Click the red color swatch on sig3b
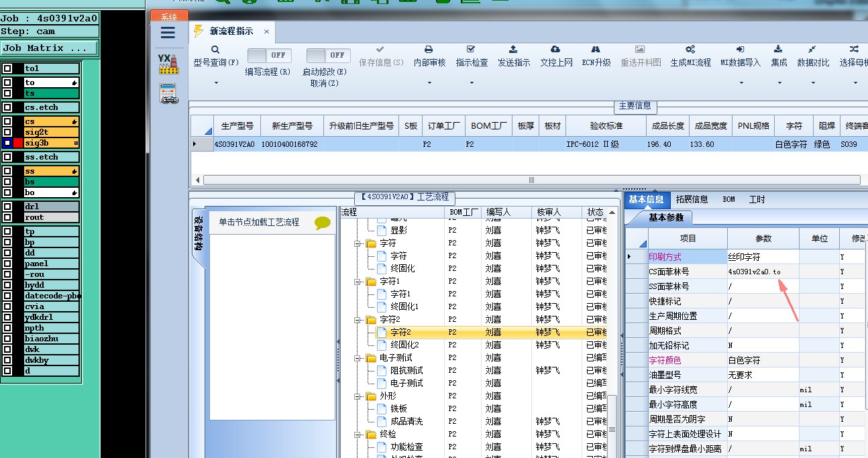This screenshot has width=868, height=458. pyautogui.click(x=18, y=143)
